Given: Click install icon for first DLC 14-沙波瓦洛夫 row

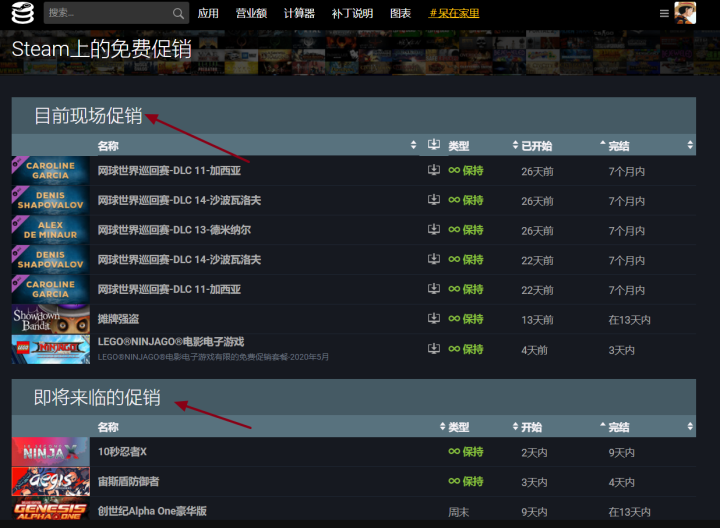Looking at the screenshot, I should (433, 200).
